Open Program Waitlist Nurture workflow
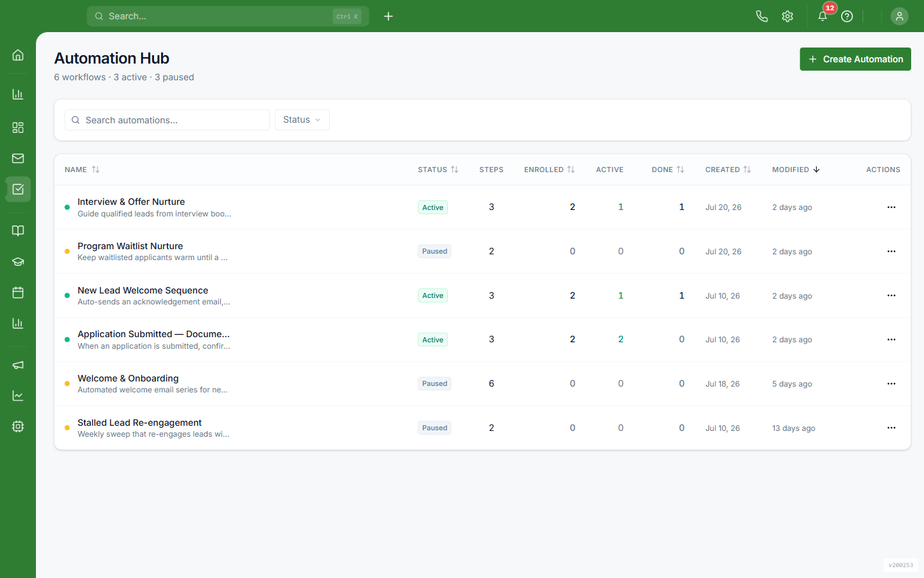This screenshot has height=578, width=924. (130, 246)
